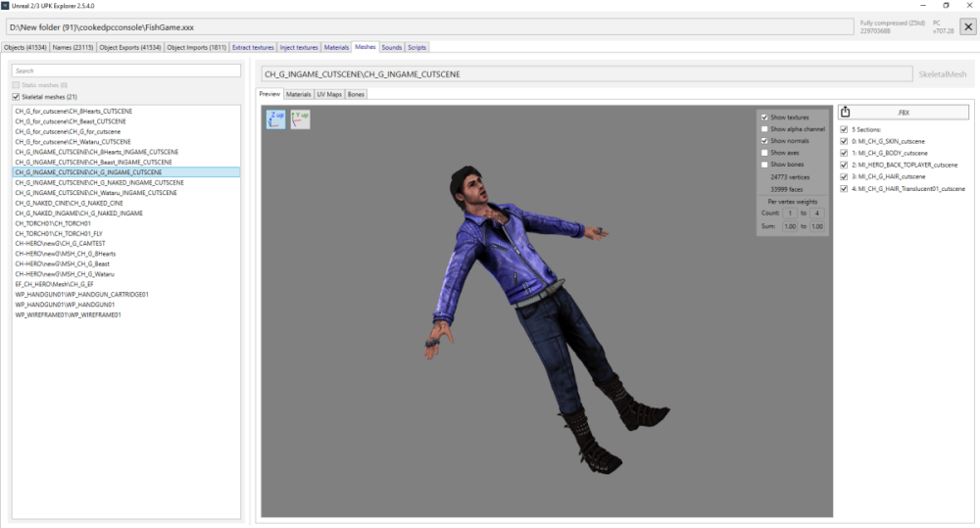980x528 pixels.
Task: Select MSH_CH_G_Wataru mesh
Action: click(125, 273)
